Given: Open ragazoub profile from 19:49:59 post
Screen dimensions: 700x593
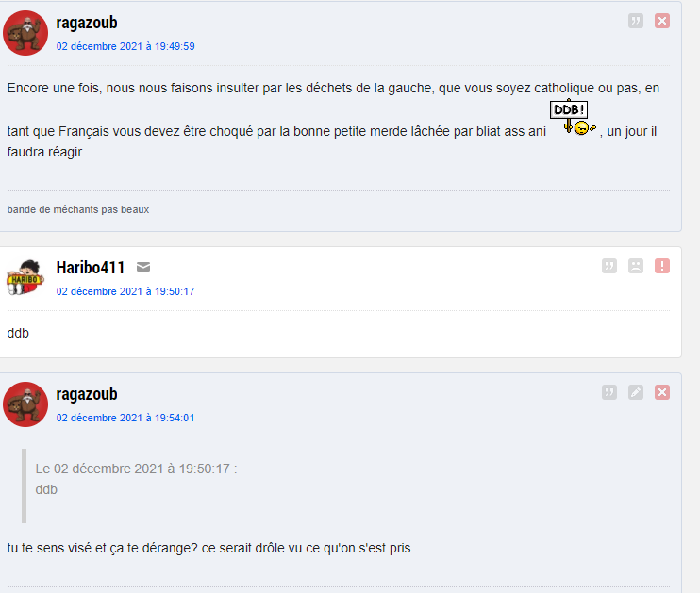Looking at the screenshot, I should (x=87, y=23).
